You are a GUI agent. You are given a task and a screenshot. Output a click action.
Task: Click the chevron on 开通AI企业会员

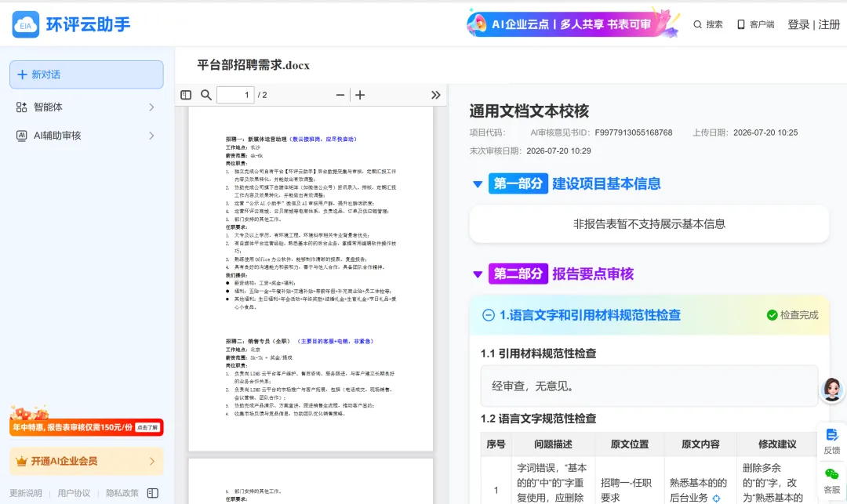click(152, 462)
